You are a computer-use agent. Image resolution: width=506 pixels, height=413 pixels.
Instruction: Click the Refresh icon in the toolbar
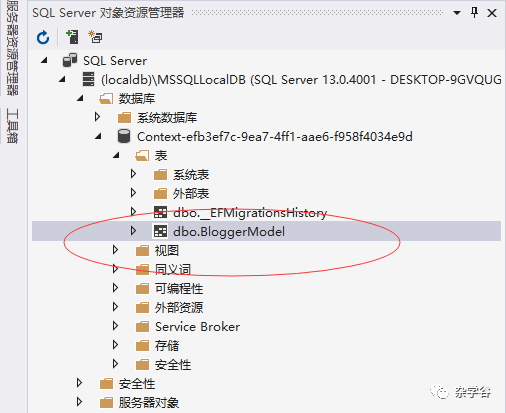pyautogui.click(x=43, y=37)
